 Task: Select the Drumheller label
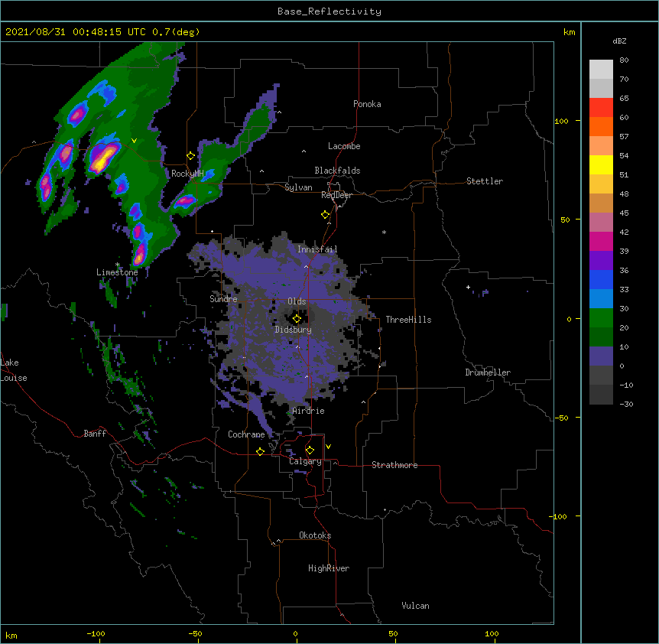pos(488,372)
